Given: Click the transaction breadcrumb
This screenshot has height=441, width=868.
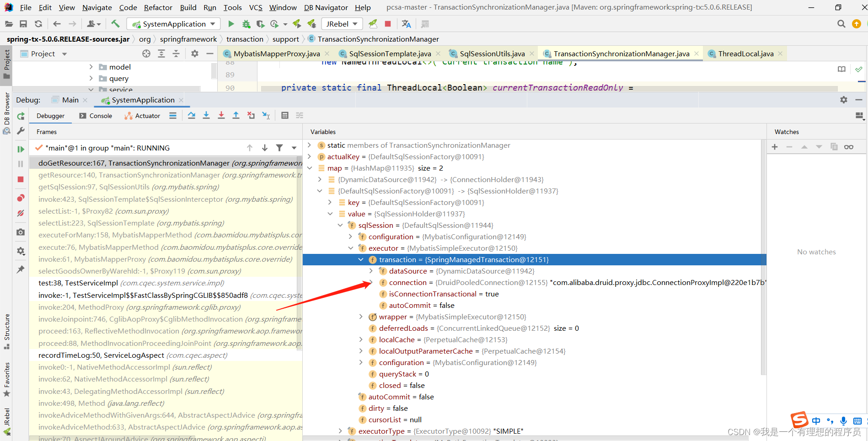Looking at the screenshot, I should point(245,39).
